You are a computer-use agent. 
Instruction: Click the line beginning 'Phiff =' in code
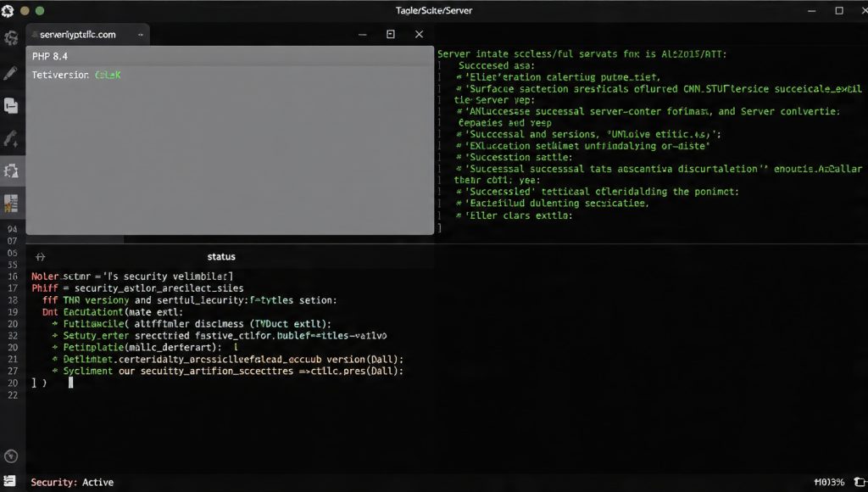point(137,288)
